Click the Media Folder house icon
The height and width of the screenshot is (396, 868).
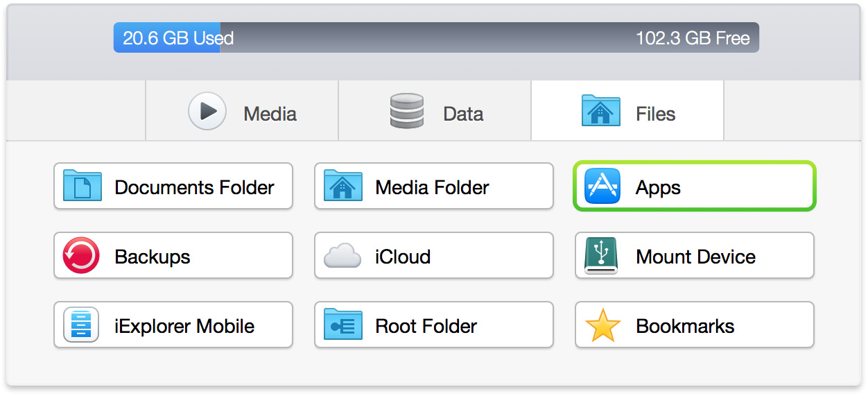(342, 187)
